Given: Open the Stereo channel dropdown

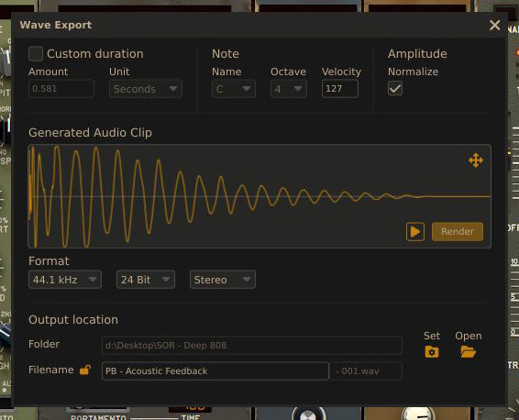Looking at the screenshot, I should tap(223, 280).
